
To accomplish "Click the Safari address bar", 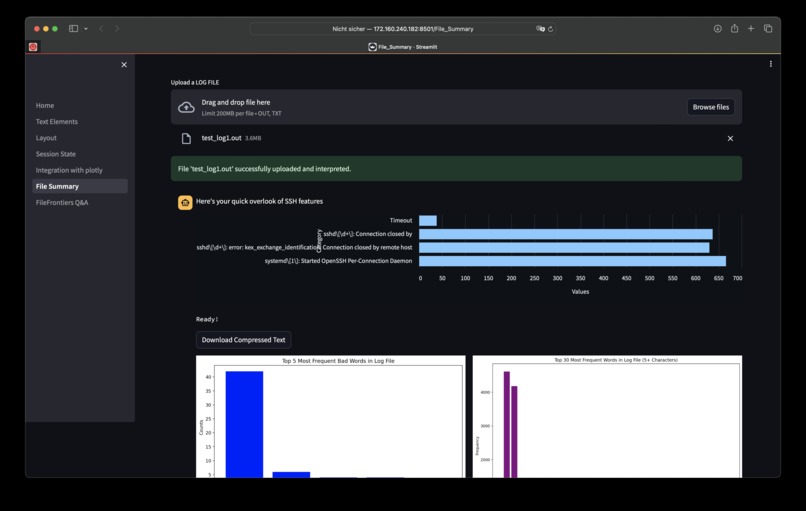I will pos(402,29).
